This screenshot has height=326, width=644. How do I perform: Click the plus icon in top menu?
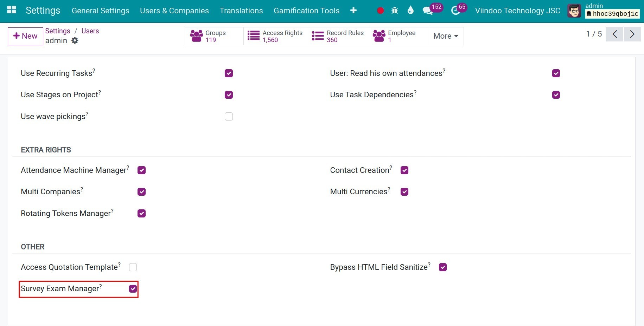click(353, 11)
